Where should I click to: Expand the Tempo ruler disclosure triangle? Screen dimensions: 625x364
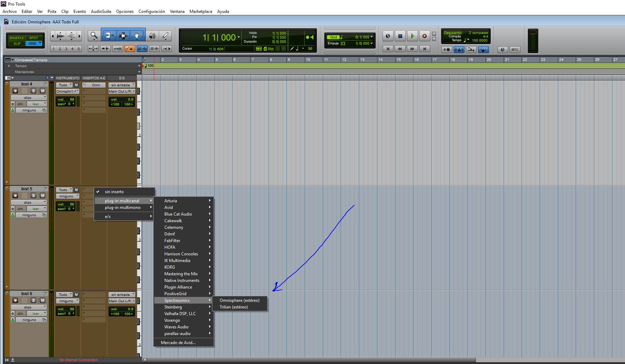pyautogui.click(x=9, y=66)
